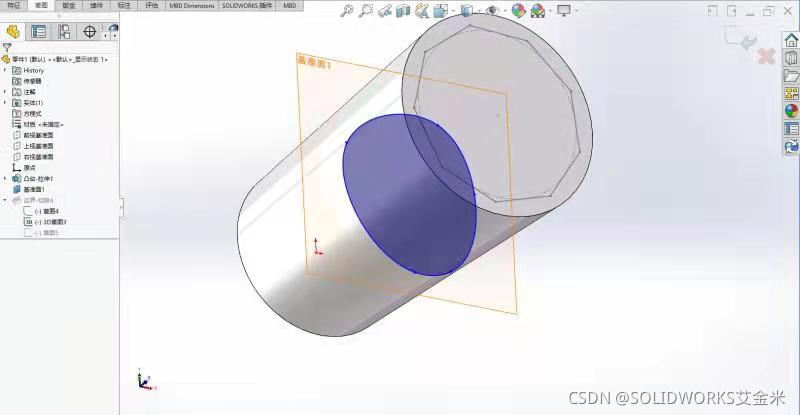Open Apply Scene dropdown arrow

pos(550,11)
